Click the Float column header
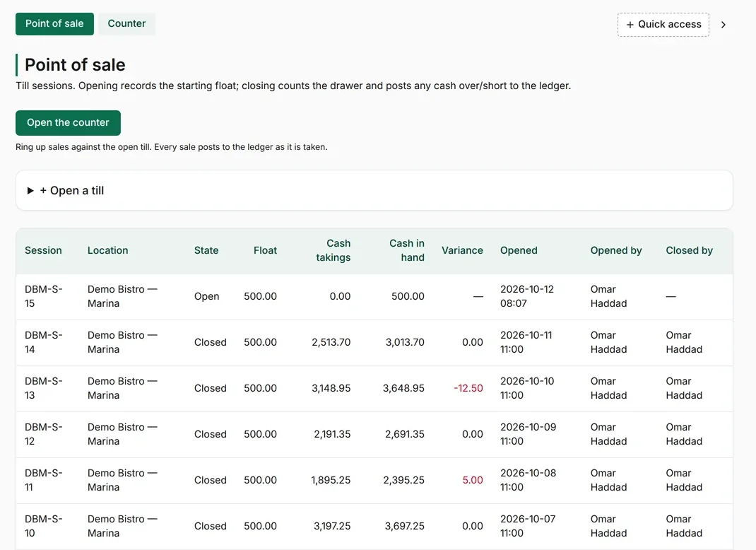Viewport: 756px width, 550px height. click(x=265, y=250)
